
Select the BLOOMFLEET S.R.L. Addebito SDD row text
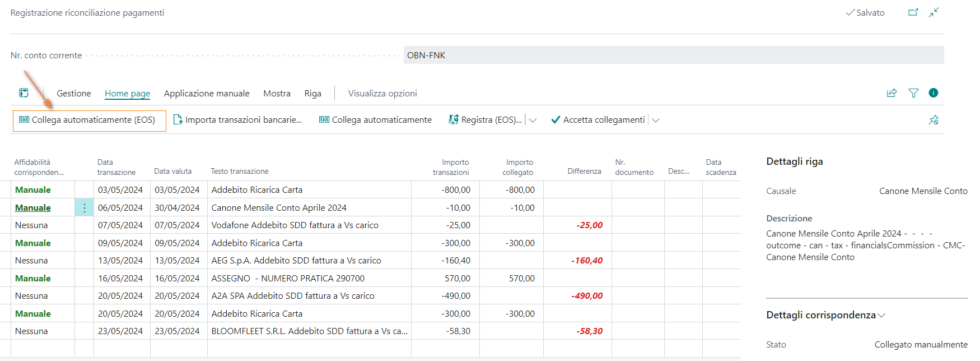pyautogui.click(x=309, y=331)
